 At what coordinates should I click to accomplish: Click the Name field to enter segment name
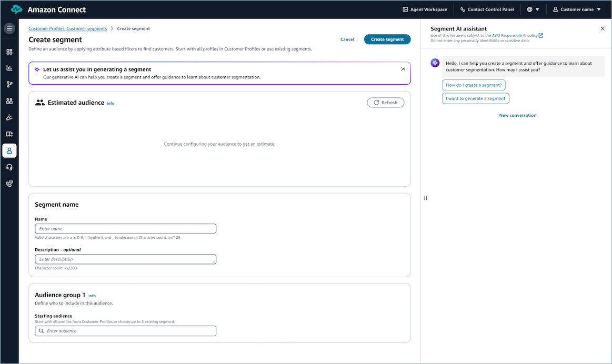(x=125, y=228)
